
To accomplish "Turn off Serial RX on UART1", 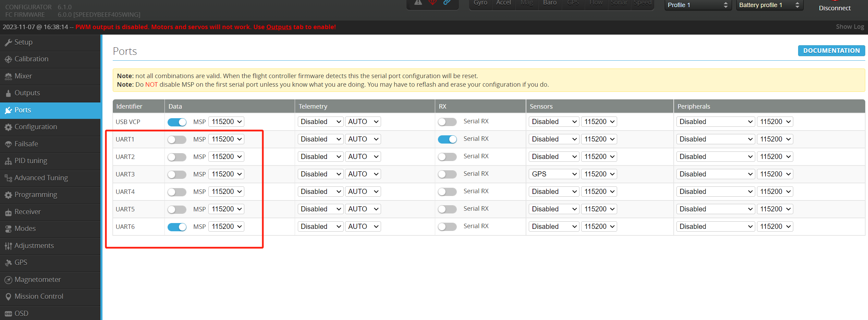I will [x=447, y=139].
